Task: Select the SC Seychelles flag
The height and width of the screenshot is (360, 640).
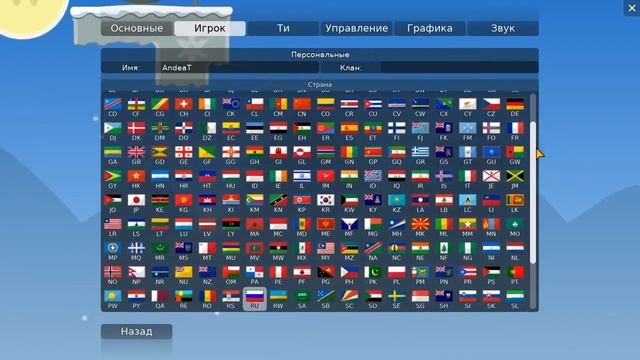Action: coord(349,296)
